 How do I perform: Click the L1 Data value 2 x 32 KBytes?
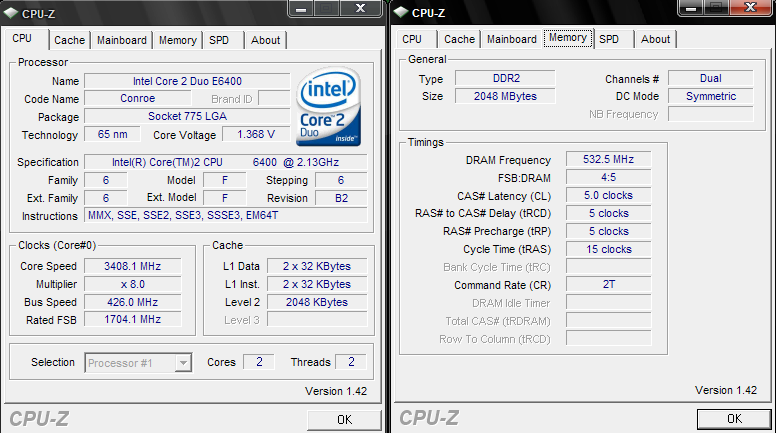[317, 266]
